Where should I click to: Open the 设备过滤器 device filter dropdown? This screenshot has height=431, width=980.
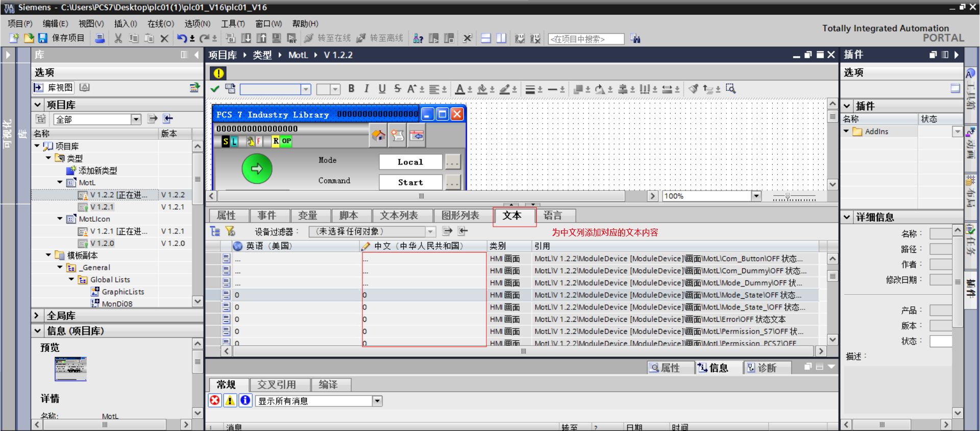[431, 232]
